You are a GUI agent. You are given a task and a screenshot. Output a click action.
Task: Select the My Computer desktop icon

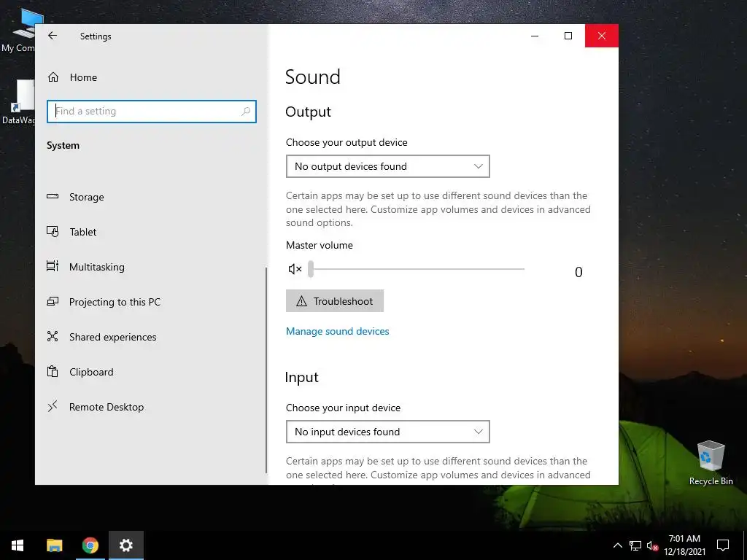coord(18,29)
